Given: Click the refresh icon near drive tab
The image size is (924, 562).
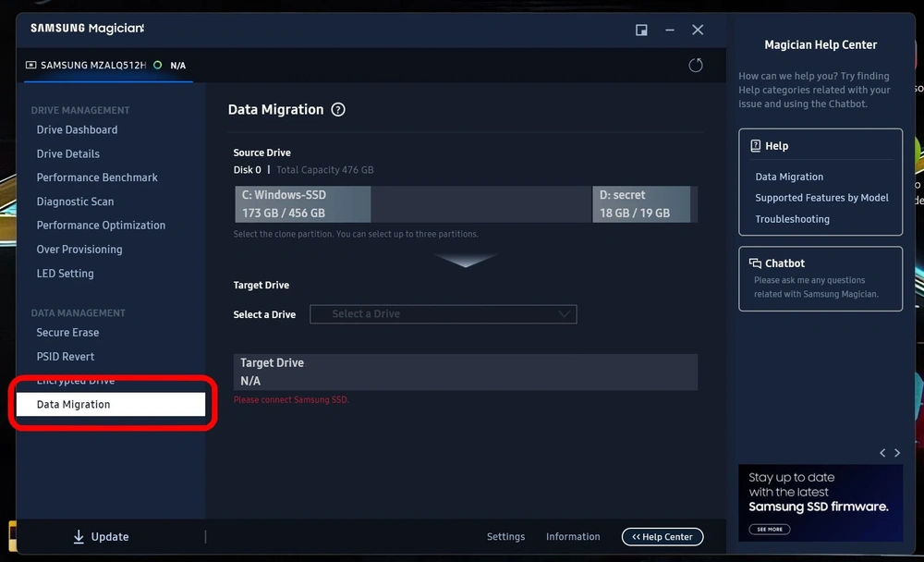Looking at the screenshot, I should (696, 65).
